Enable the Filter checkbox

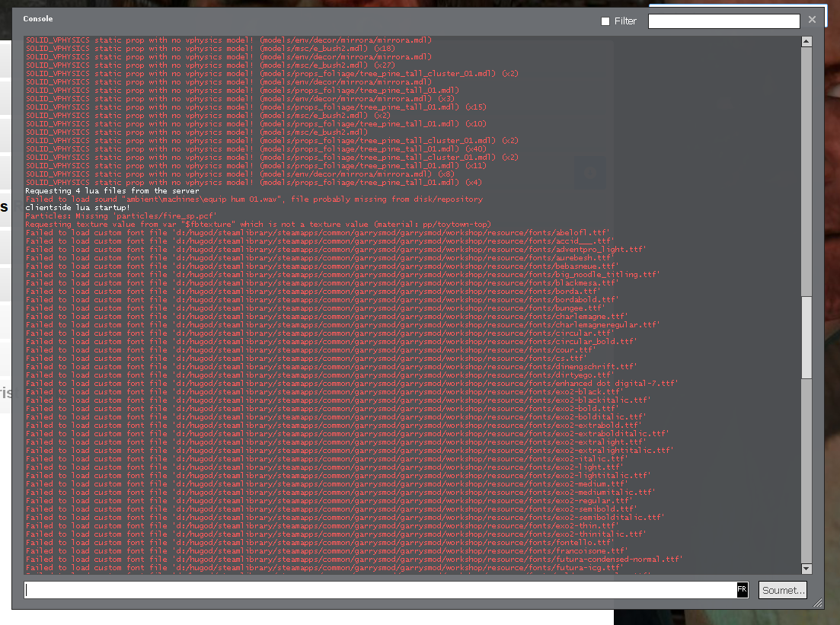605,21
